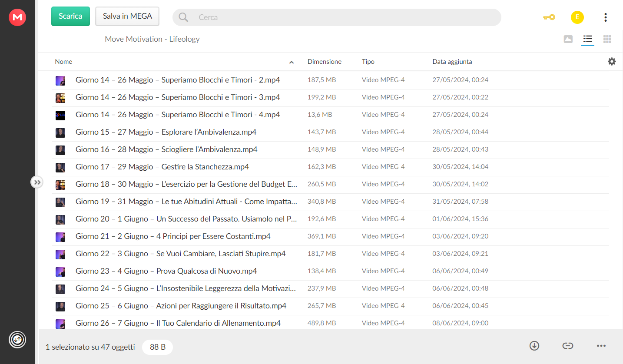Image resolution: width=623 pixels, height=364 pixels.
Task: Open the yellow E account avatar
Action: pyautogui.click(x=577, y=17)
